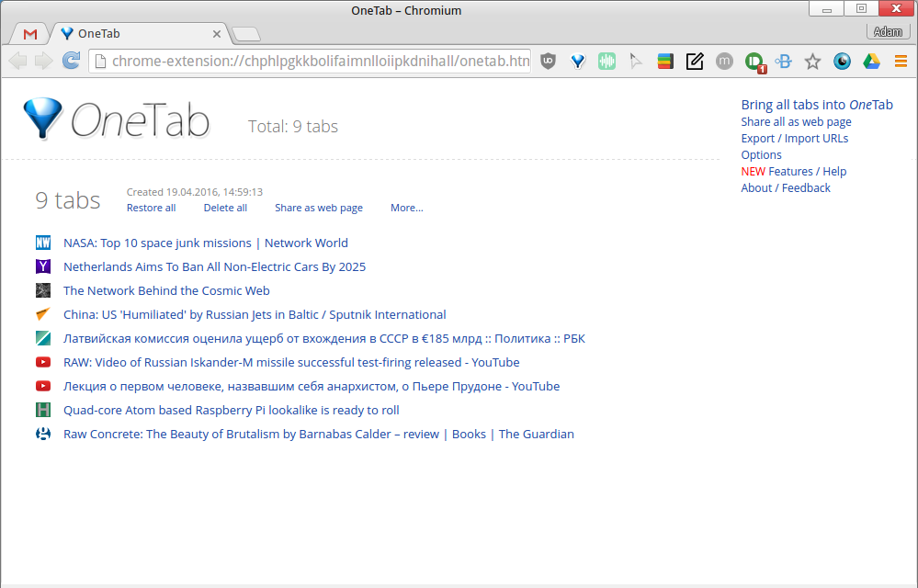The image size is (918, 588).
Task: Click the cosmic web thumbnail favicon
Action: [x=43, y=290]
